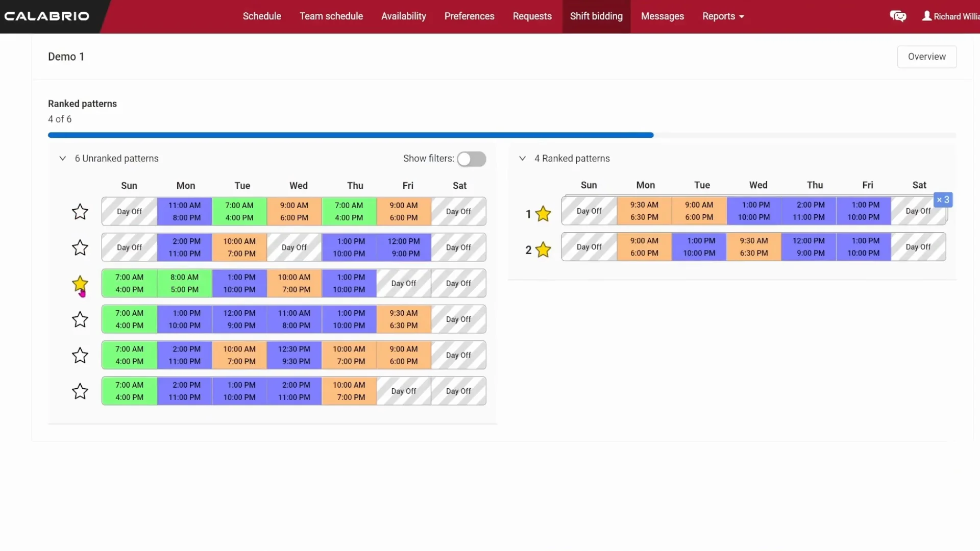This screenshot has width=980, height=551.
Task: Drag the ranked patterns progress bar slider
Action: (651, 135)
